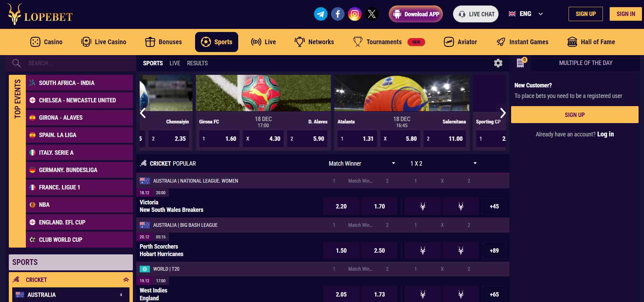
Task: Open the 1 X 2 market dropdown
Action: click(443, 164)
